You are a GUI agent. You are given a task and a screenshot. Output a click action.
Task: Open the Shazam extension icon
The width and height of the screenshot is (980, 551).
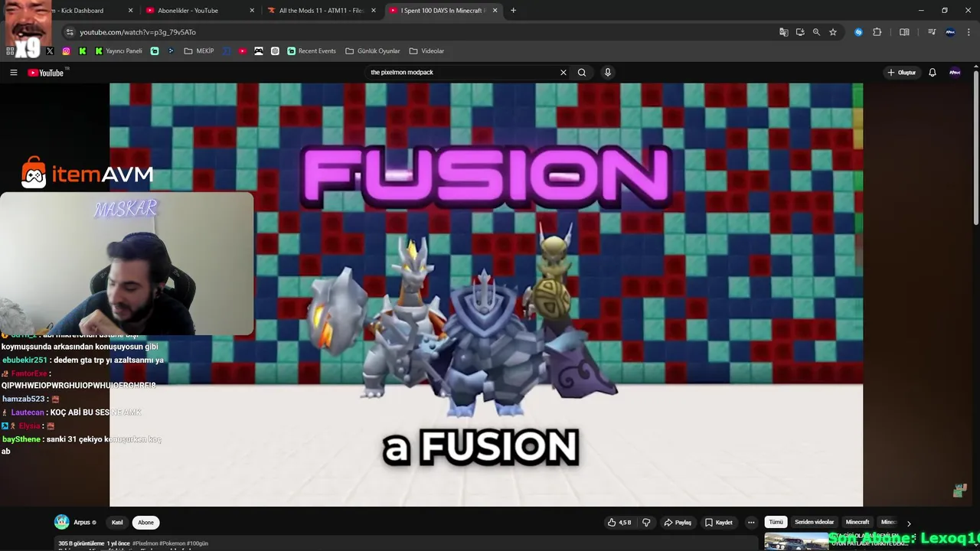click(858, 32)
